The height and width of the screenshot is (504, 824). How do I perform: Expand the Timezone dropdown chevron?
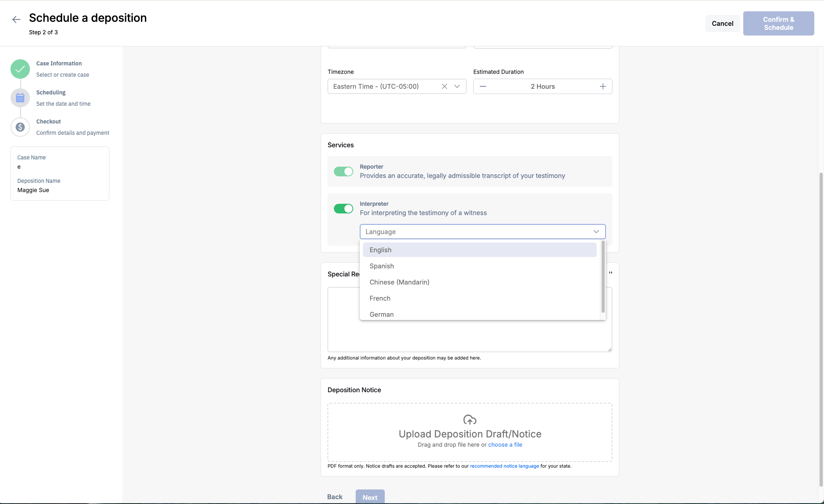pyautogui.click(x=457, y=86)
